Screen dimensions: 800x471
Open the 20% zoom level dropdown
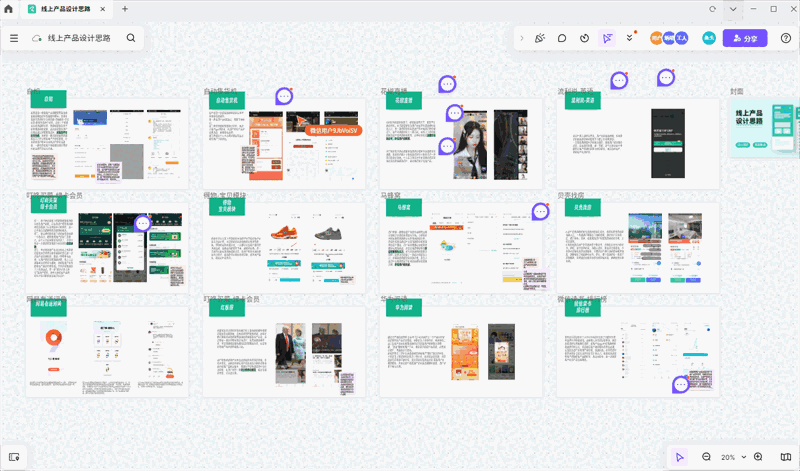point(733,457)
